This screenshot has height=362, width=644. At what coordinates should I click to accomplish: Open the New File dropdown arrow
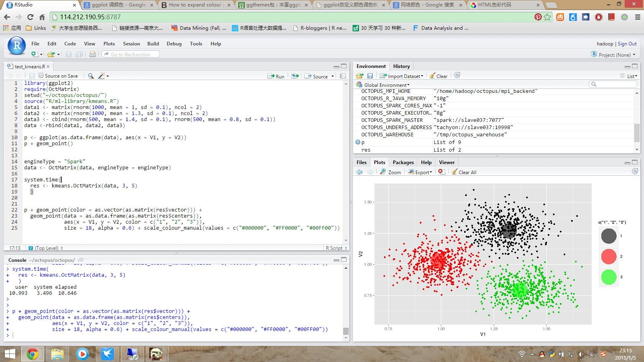coord(41,55)
